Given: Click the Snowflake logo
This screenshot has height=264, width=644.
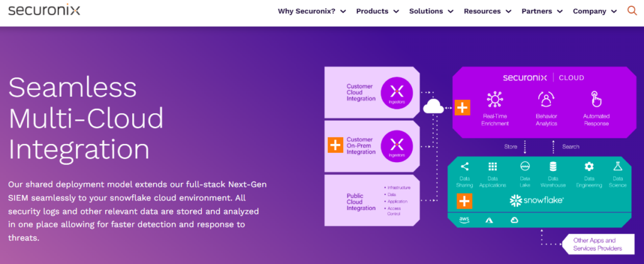Looking at the screenshot, I should [536, 201].
